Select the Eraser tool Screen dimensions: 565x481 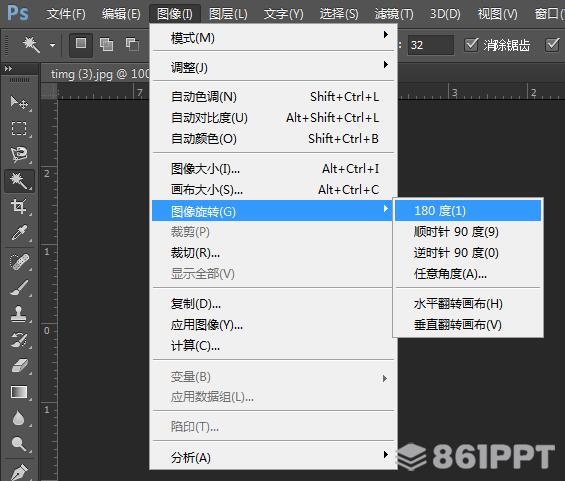click(19, 366)
